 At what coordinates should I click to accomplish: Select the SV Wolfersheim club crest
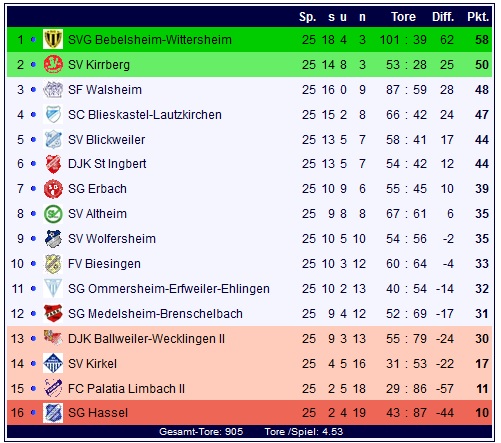click(x=53, y=239)
